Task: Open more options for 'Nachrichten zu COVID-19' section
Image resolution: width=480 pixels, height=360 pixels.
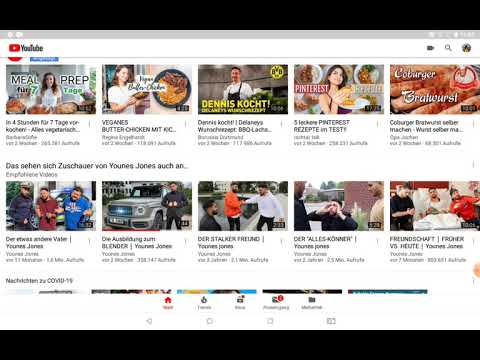Action: click(473, 282)
